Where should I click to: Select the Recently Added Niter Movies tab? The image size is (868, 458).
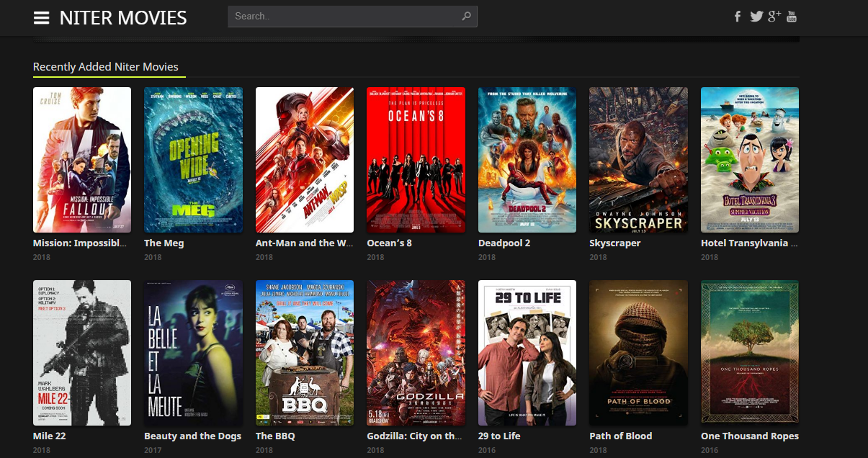106,66
